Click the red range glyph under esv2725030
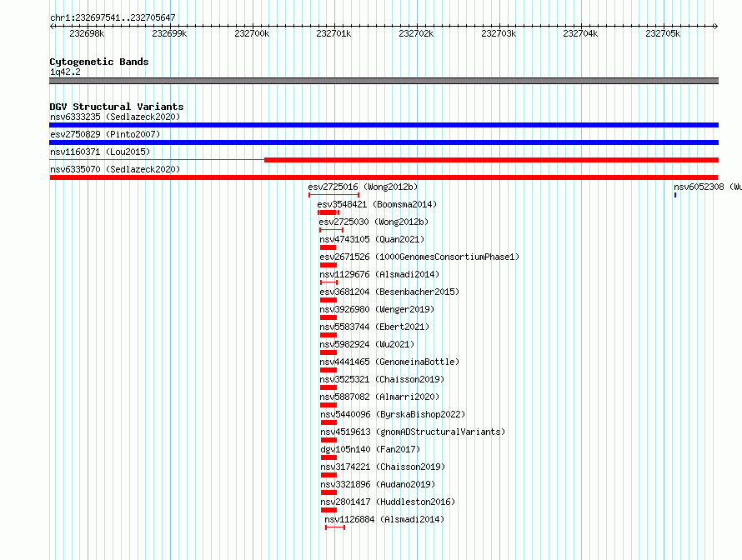 point(331,230)
